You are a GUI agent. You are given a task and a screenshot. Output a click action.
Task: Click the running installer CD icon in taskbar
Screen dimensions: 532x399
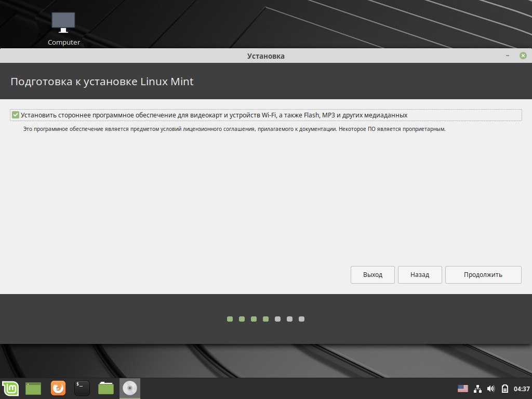coord(129,388)
